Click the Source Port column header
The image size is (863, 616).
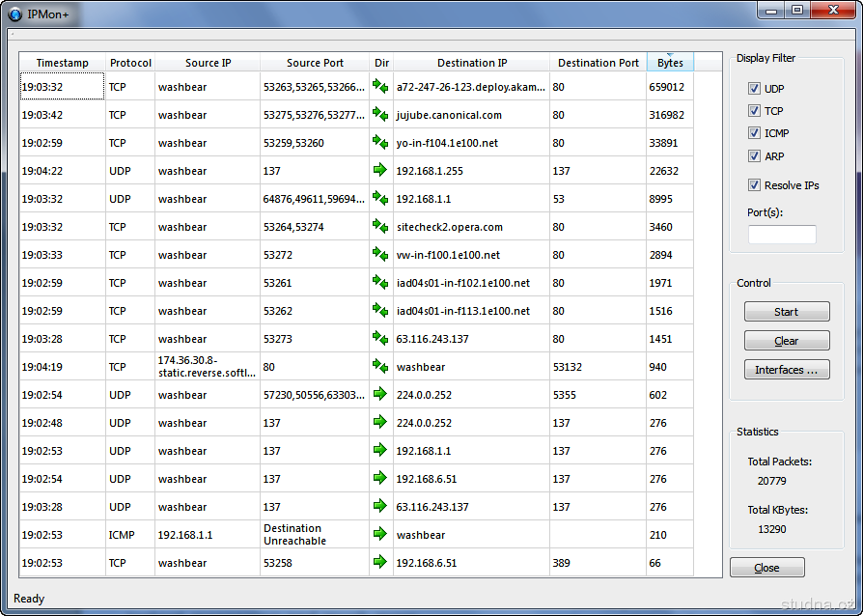315,63
